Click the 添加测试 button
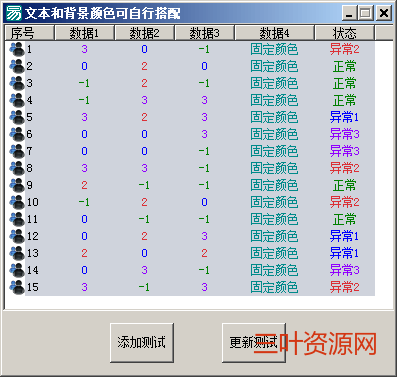Image resolution: width=397 pixels, height=377 pixels. pos(142,342)
